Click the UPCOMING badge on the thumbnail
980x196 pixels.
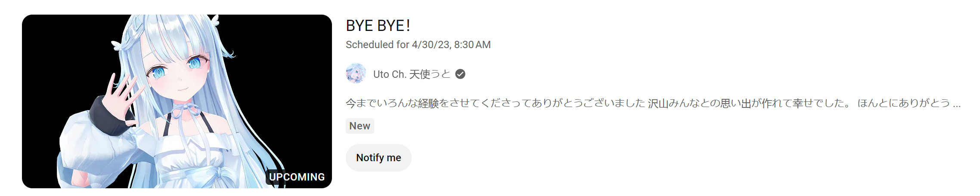297,177
